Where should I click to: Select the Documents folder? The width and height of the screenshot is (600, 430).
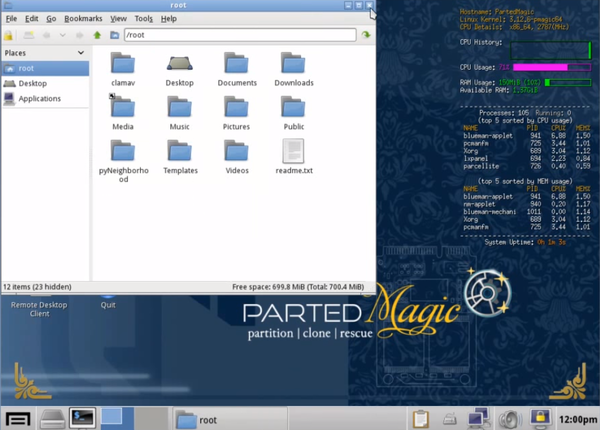tap(237, 69)
